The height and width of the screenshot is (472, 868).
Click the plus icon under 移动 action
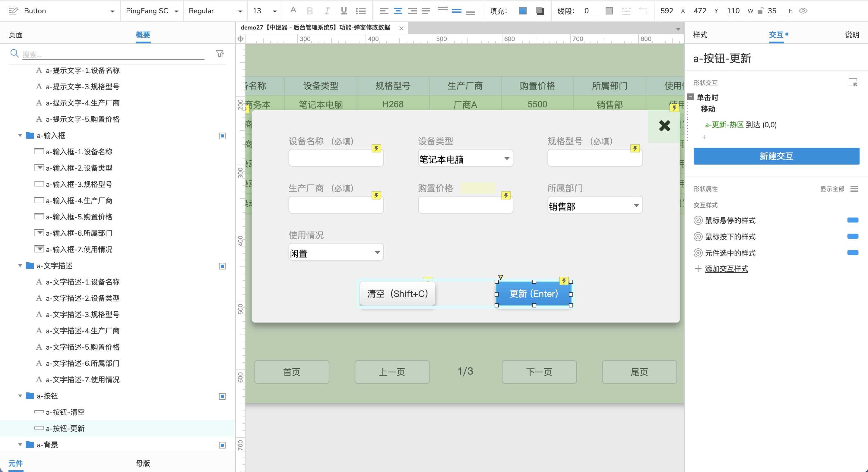point(704,137)
